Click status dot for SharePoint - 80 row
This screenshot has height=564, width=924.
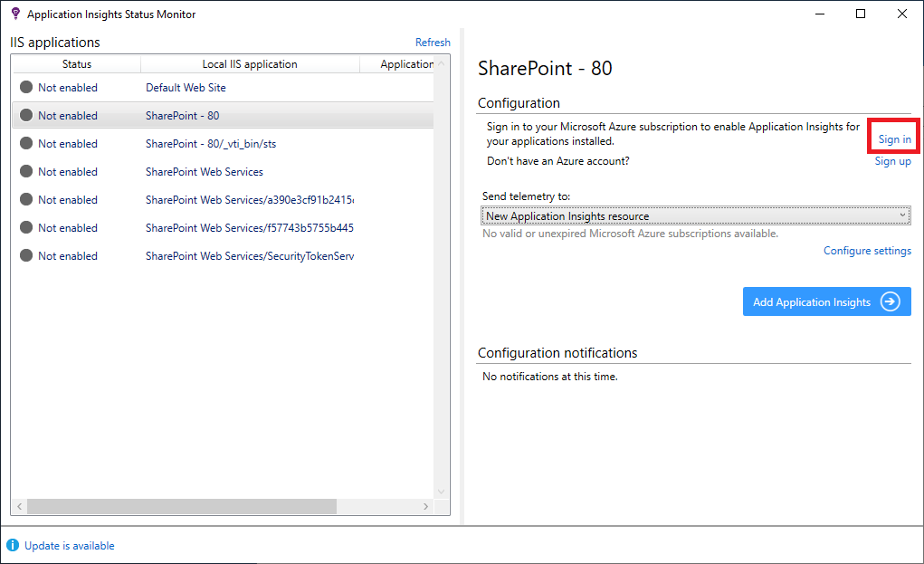pos(26,116)
